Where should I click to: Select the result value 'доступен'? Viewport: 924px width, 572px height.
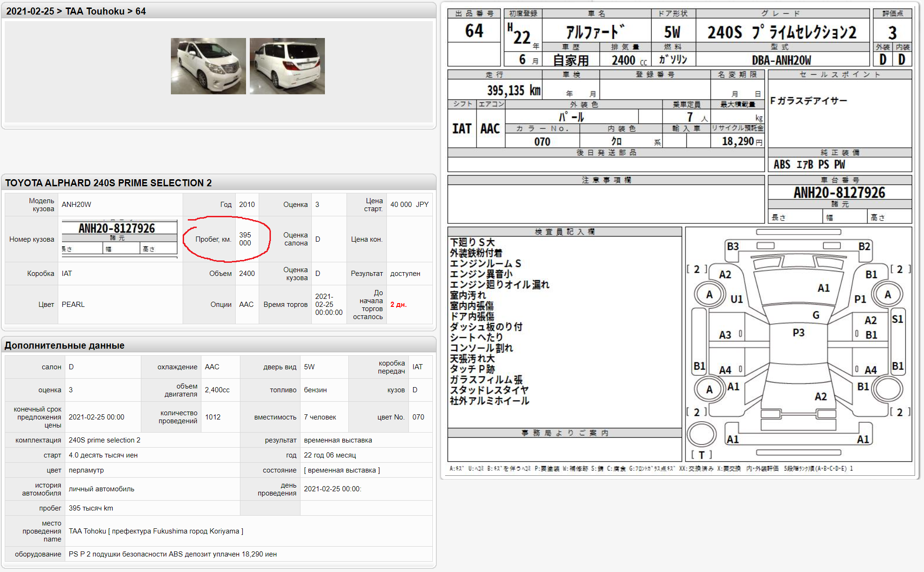(x=405, y=274)
